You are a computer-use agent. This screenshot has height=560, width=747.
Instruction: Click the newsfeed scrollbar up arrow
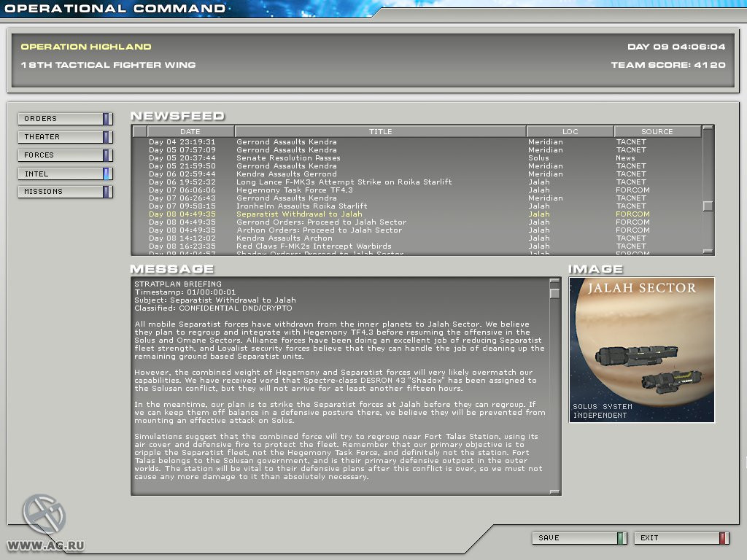point(708,128)
